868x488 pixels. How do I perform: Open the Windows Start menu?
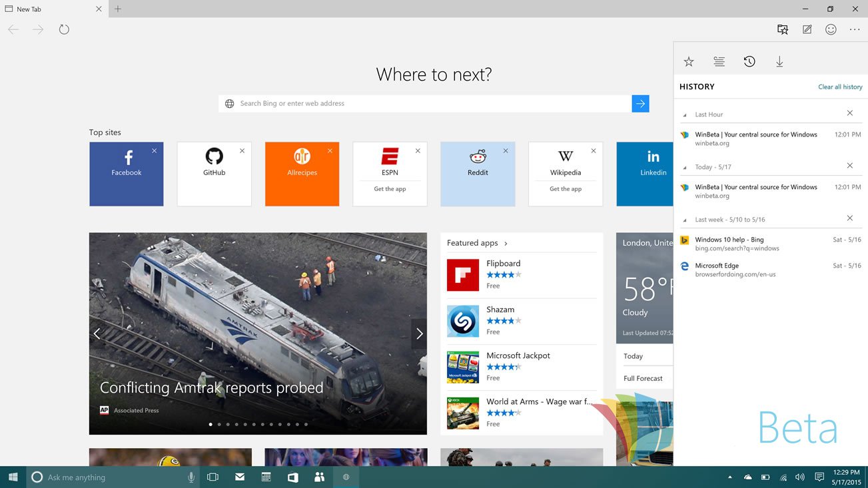point(13,477)
